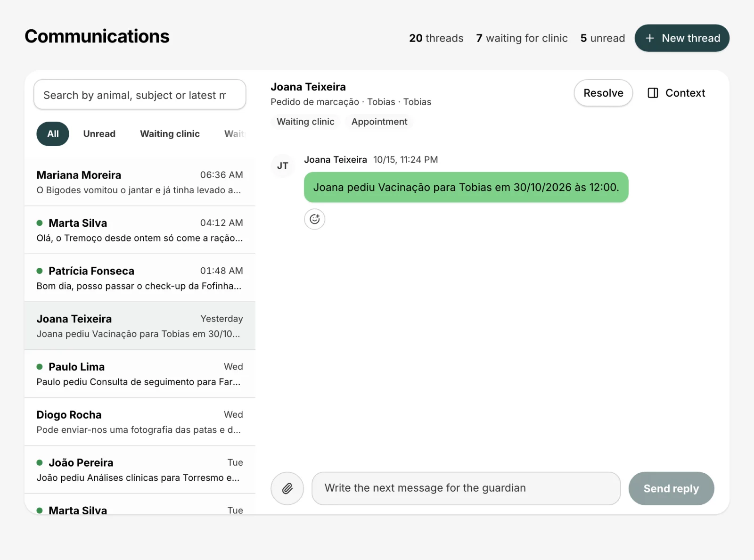The width and height of the screenshot is (754, 560).
Task: Open Marta Silva's 04:12 AM thread
Action: (140, 230)
